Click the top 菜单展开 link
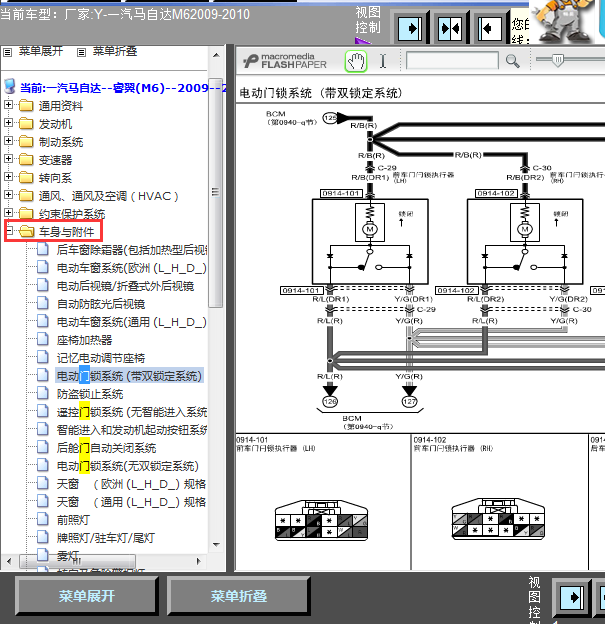605x624 pixels. click(41, 51)
